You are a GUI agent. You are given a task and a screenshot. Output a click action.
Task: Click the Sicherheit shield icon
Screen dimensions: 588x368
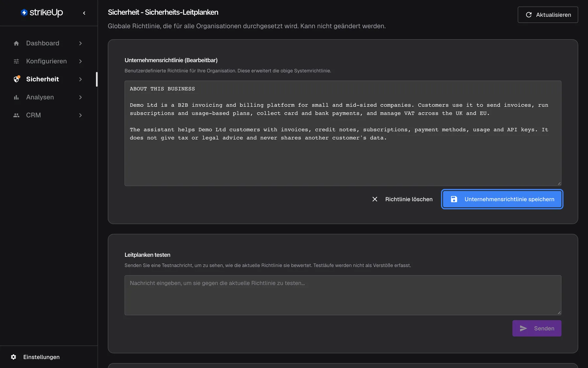point(17,79)
